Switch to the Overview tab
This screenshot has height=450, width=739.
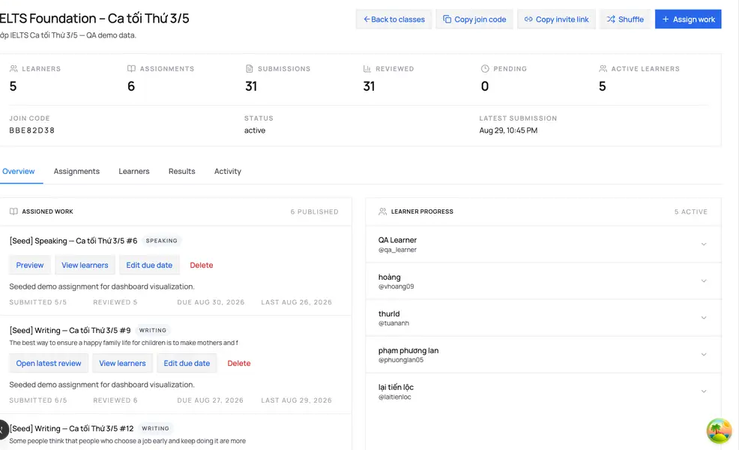18,171
